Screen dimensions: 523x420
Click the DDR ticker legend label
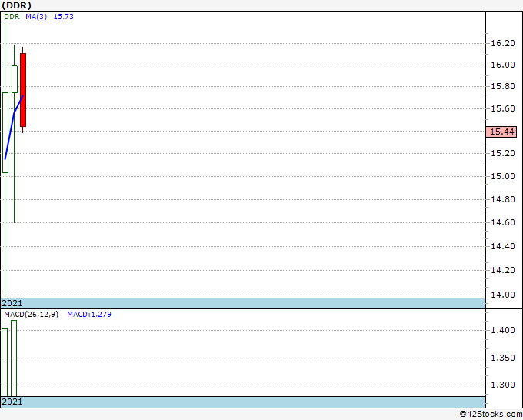click(12, 17)
